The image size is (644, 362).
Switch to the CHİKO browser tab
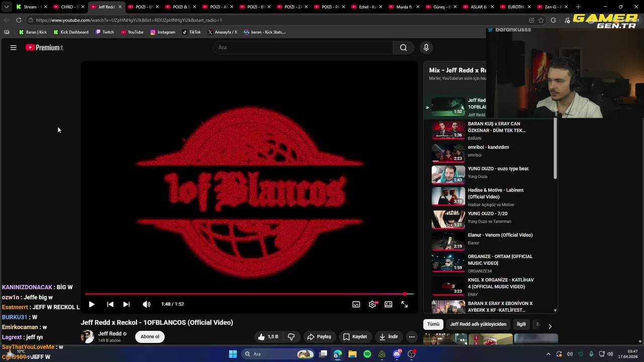(69, 7)
